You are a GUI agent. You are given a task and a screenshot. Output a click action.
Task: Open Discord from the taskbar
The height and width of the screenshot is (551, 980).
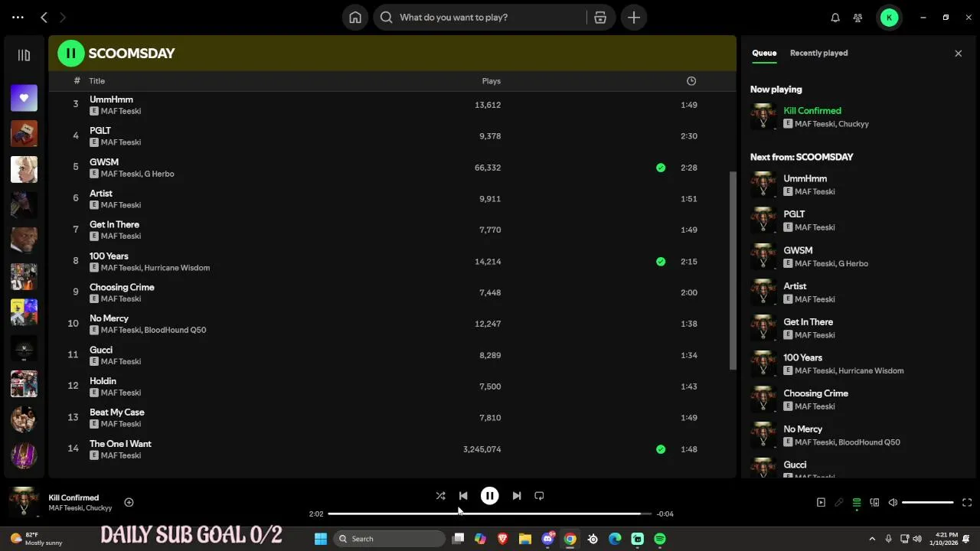548,539
